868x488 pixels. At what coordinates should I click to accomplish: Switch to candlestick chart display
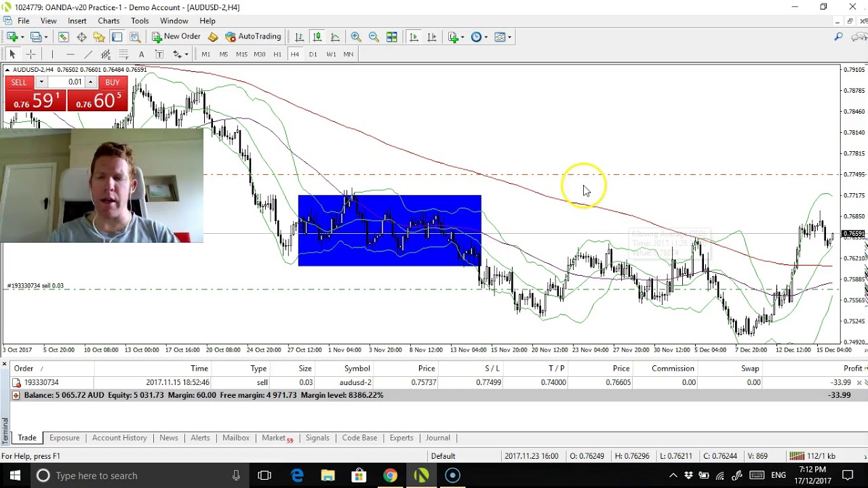point(317,37)
